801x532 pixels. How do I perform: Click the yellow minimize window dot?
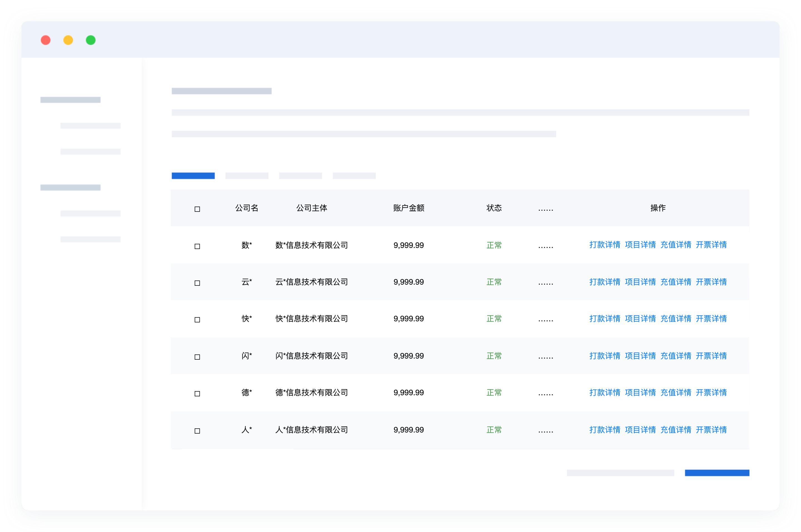[x=68, y=40]
